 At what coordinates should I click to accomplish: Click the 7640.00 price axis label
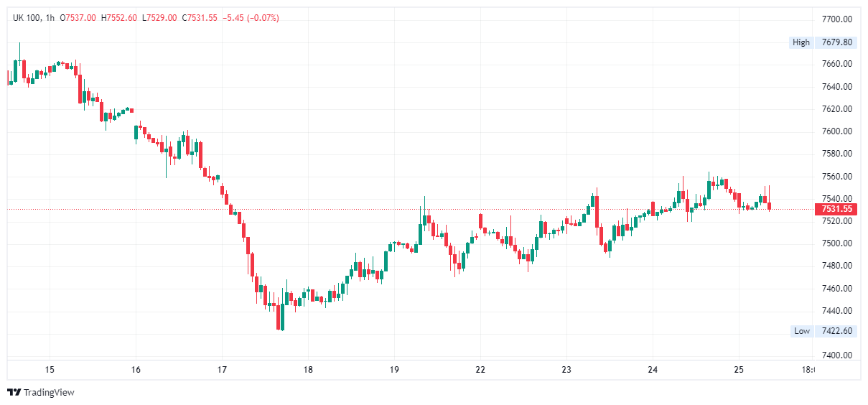[x=837, y=86]
